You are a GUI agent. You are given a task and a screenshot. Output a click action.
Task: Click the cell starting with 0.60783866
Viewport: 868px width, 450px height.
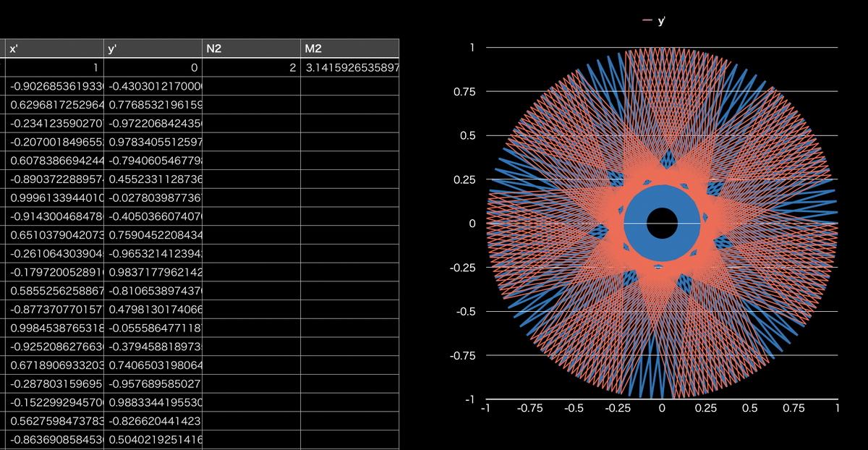(55, 160)
